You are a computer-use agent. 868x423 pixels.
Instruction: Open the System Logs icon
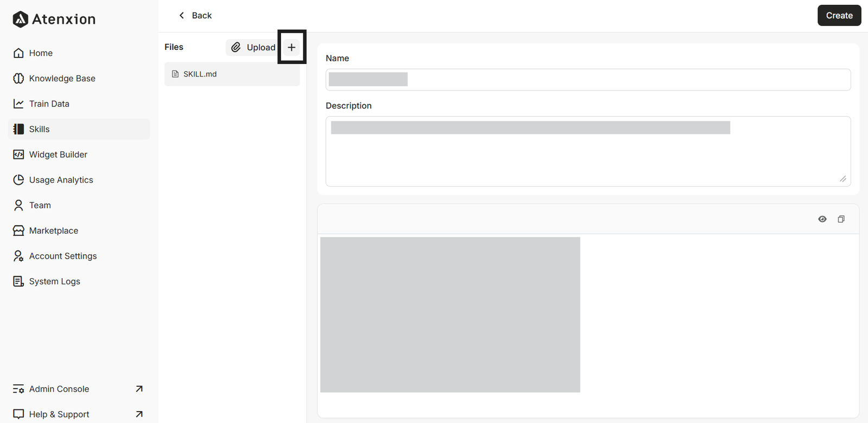[x=18, y=281]
